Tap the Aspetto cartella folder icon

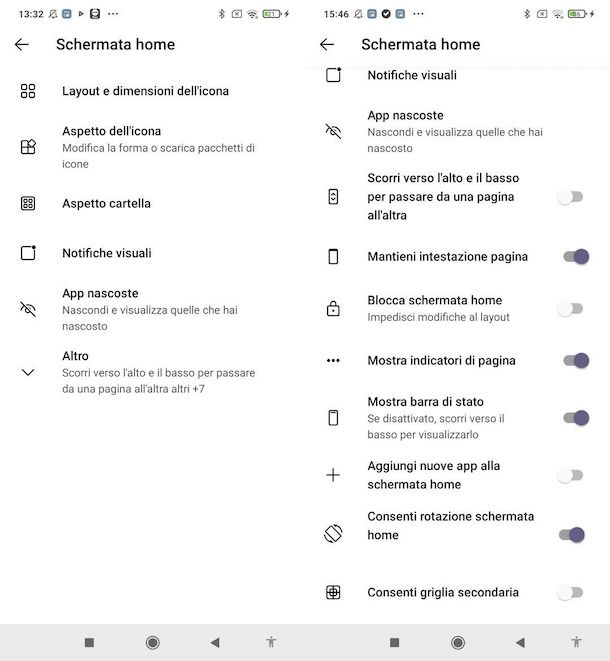(28, 203)
